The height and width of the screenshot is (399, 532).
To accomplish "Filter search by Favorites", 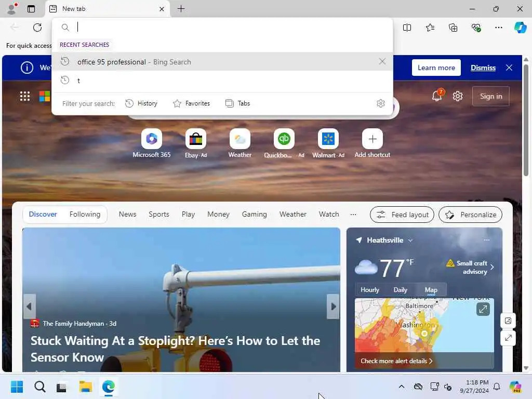I will click(x=191, y=103).
